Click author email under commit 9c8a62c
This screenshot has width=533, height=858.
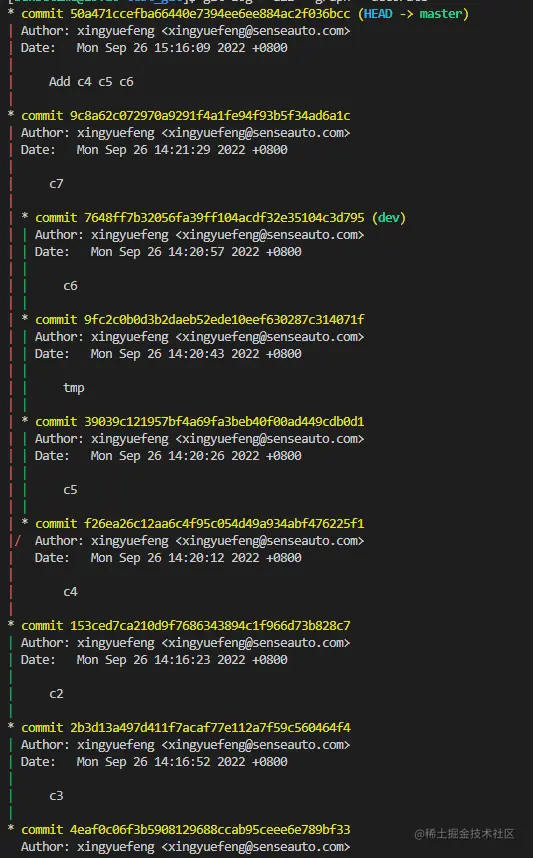coord(256,133)
